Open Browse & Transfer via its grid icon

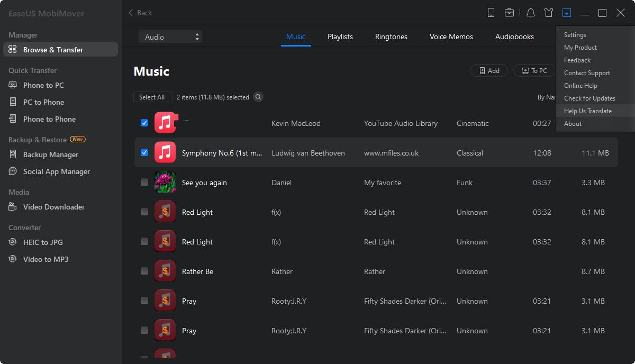click(13, 50)
